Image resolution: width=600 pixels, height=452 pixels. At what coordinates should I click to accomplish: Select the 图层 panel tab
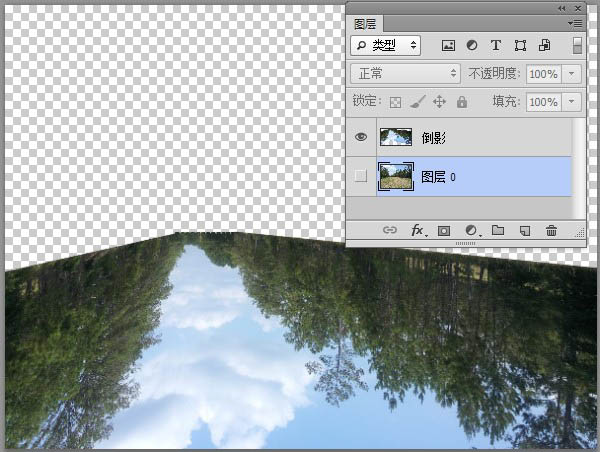[367, 22]
